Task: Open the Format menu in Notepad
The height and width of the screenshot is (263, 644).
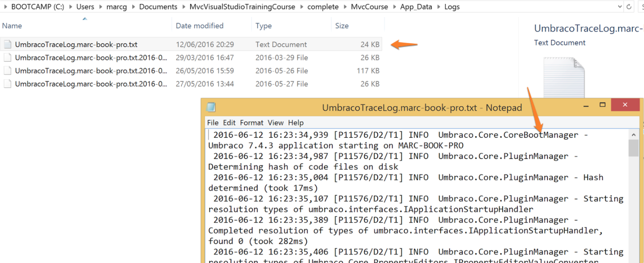Action: coord(252,123)
